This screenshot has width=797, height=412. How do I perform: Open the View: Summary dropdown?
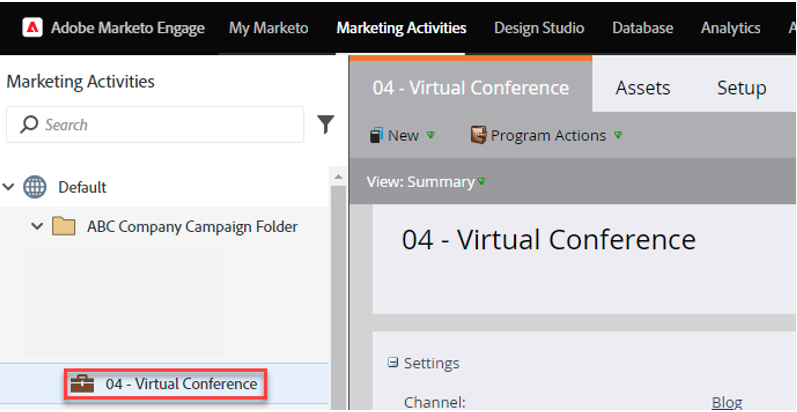(426, 182)
